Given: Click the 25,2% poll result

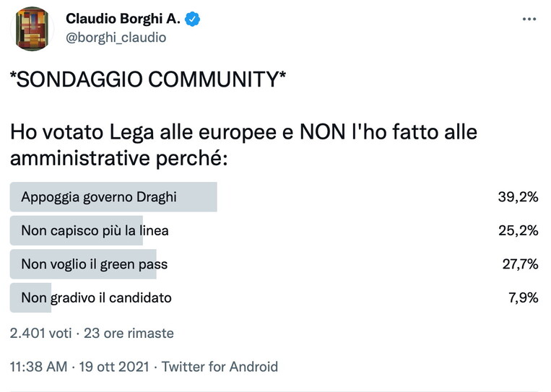Looking at the screenshot, I should (x=519, y=231).
